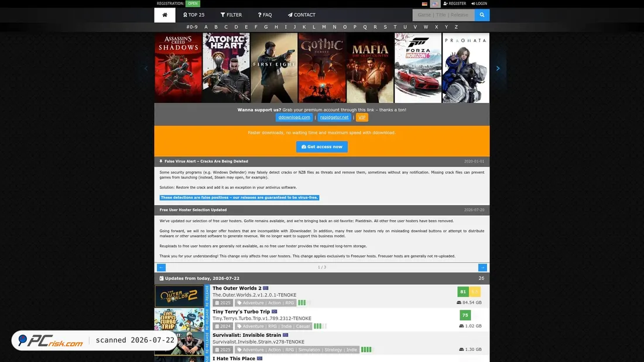Open the FILTER menu item
644x362 pixels.
pyautogui.click(x=231, y=15)
